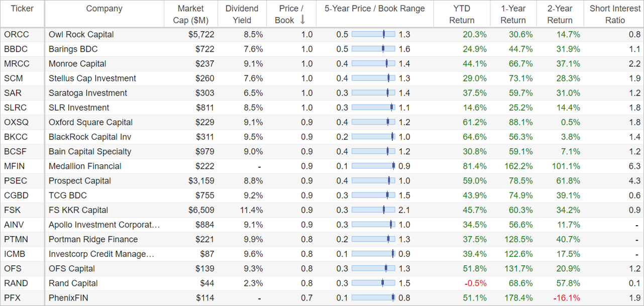Click PhenixFIN's negative 2-Year return value
The image size is (644, 306).
567,298
